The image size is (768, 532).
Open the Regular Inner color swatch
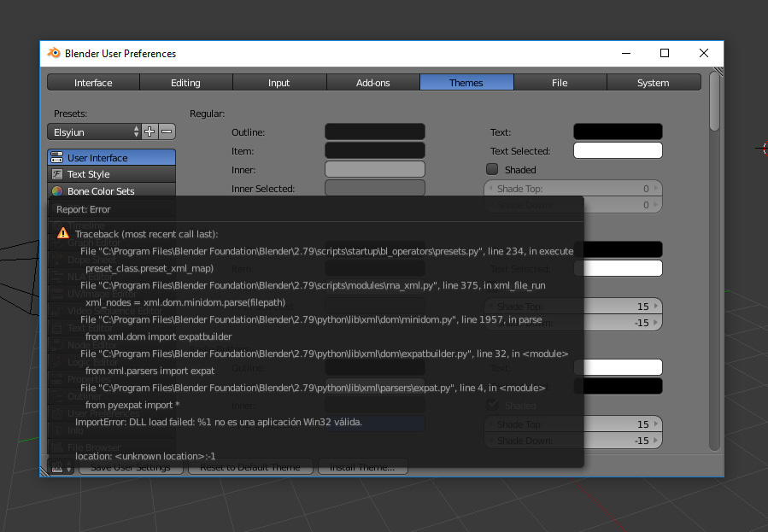click(375, 169)
